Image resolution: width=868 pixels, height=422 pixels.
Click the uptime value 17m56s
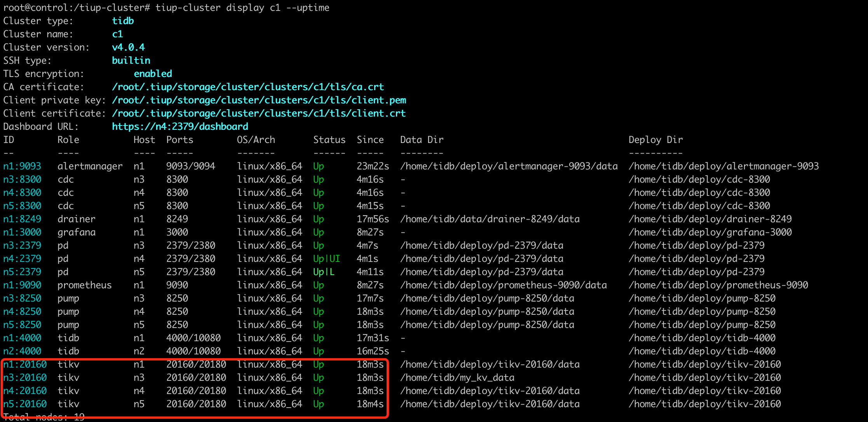point(373,219)
